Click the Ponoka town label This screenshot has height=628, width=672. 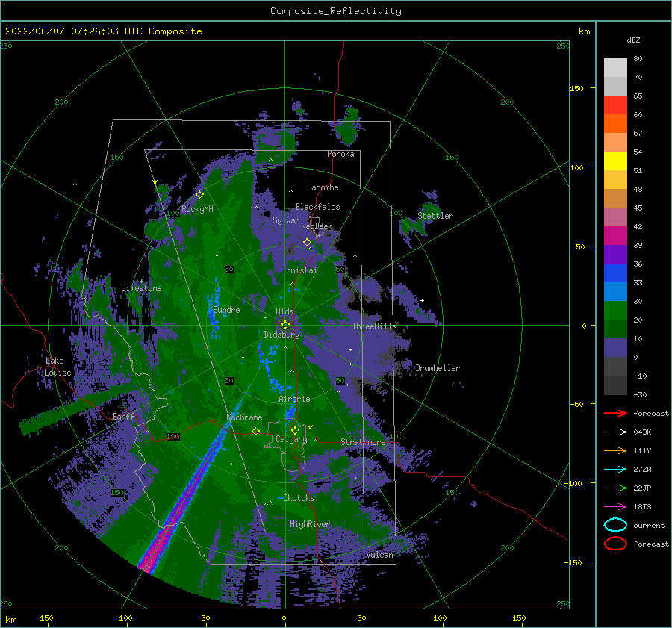pos(340,154)
